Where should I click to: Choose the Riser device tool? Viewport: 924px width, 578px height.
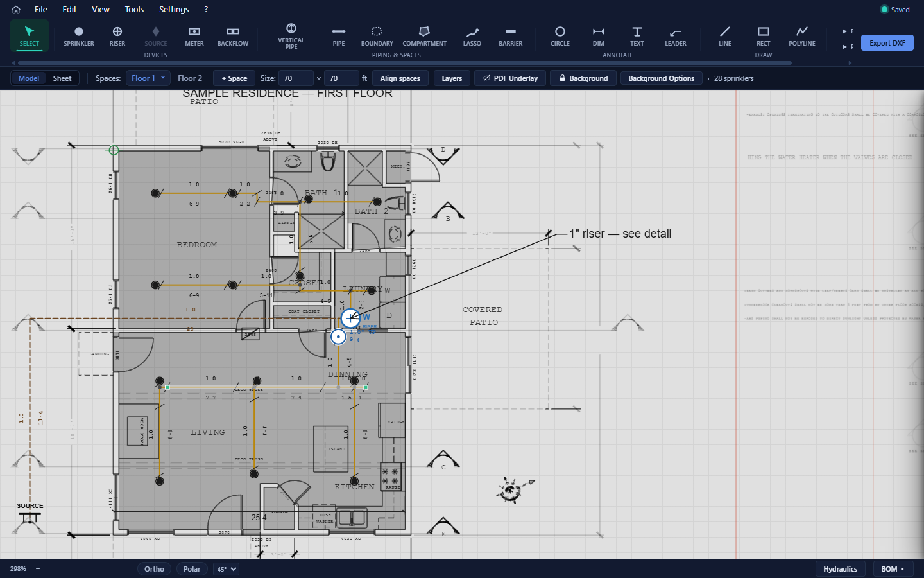point(117,36)
